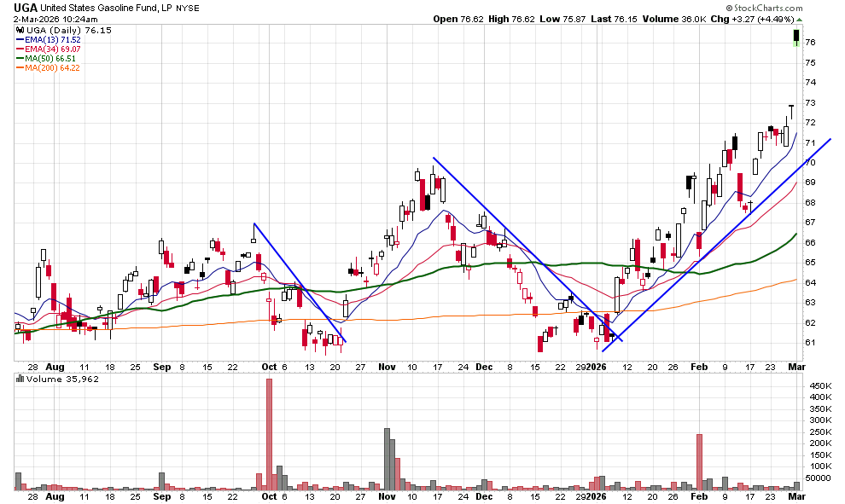Click the 61 price axis label
The image size is (845, 504).
[810, 343]
